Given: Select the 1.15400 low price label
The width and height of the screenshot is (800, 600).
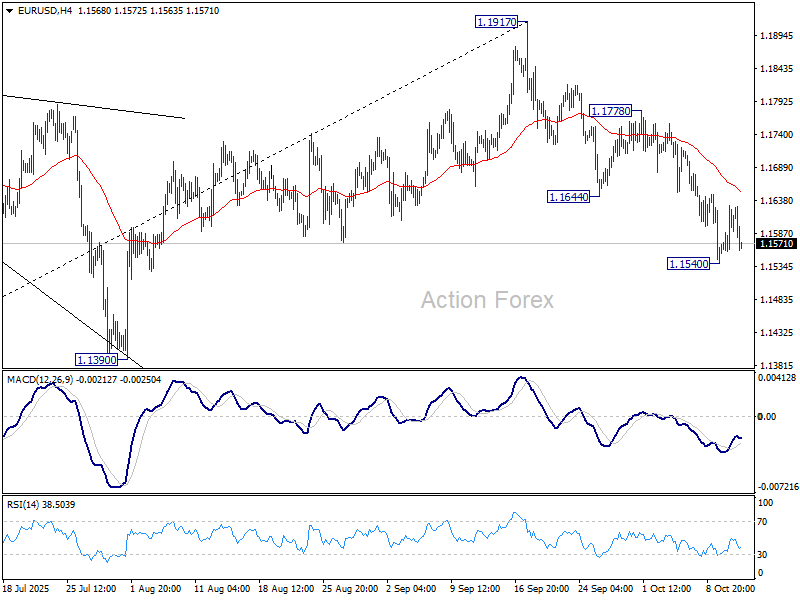Looking at the screenshot, I should [x=688, y=263].
